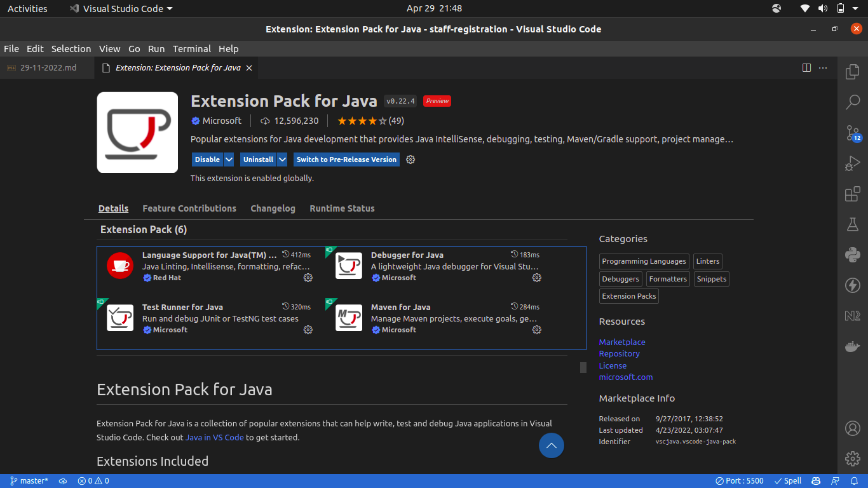868x488 pixels.
Task: Open the N2 extension icon in activity bar
Action: click(x=853, y=316)
